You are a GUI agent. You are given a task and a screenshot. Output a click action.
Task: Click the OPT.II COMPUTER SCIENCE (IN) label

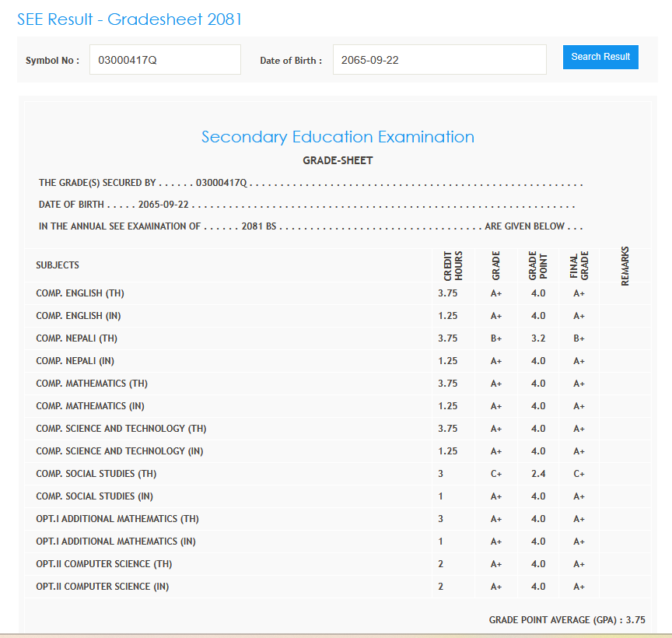(103, 587)
